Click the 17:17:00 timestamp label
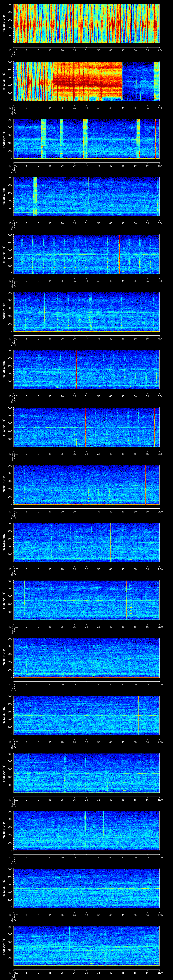Viewport: 173px width, 980px height. pos(14,972)
